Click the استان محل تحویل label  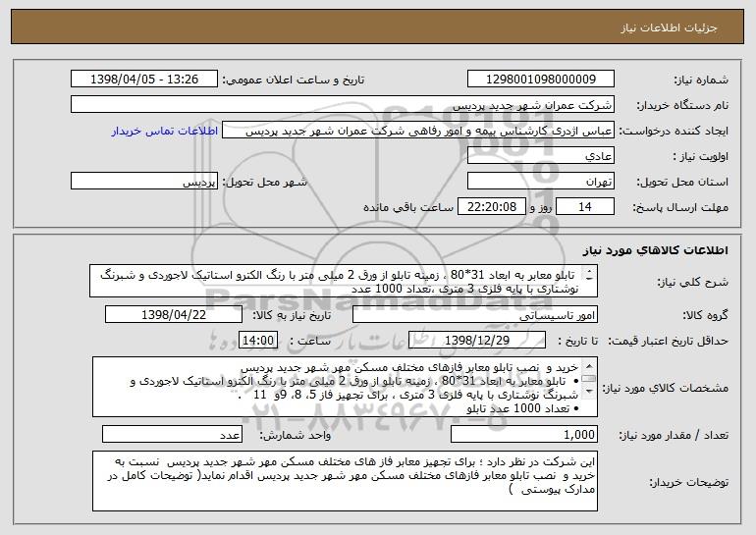tap(682, 182)
